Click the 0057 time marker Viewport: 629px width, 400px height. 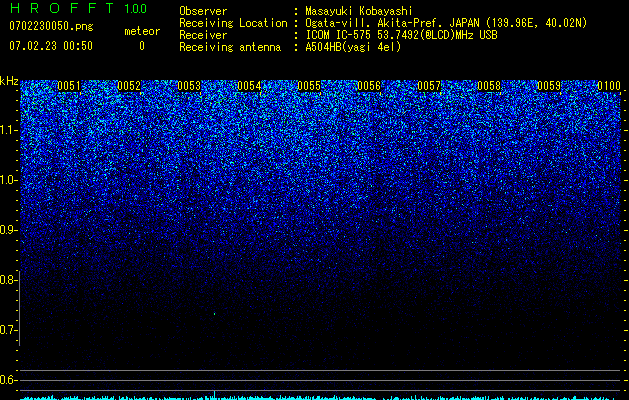click(x=429, y=86)
